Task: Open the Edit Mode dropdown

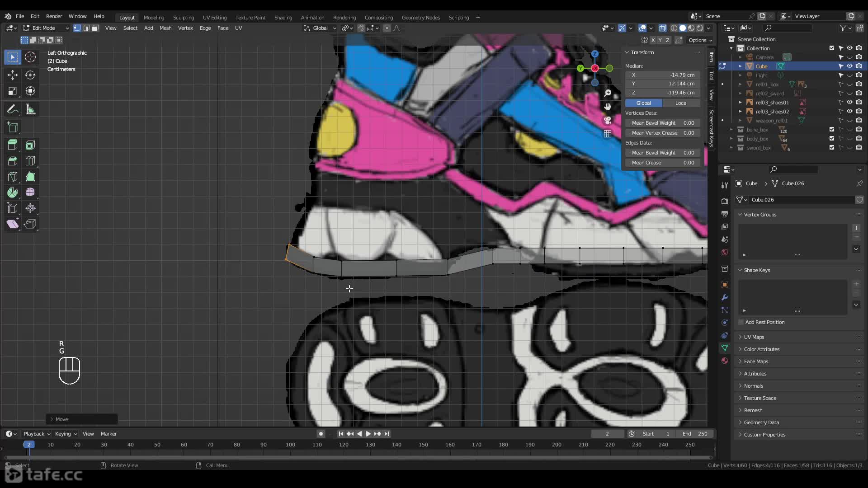Action: click(x=46, y=28)
